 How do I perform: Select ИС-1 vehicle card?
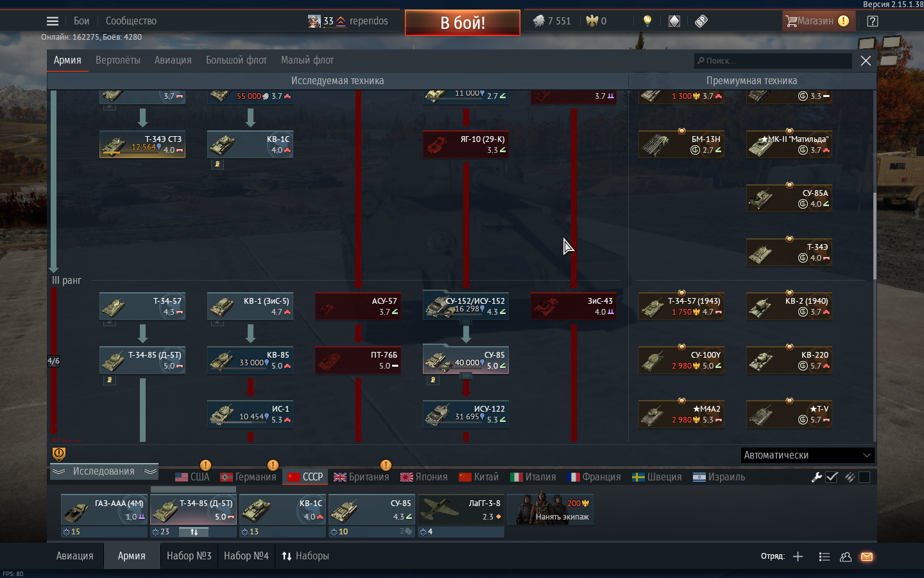(250, 414)
